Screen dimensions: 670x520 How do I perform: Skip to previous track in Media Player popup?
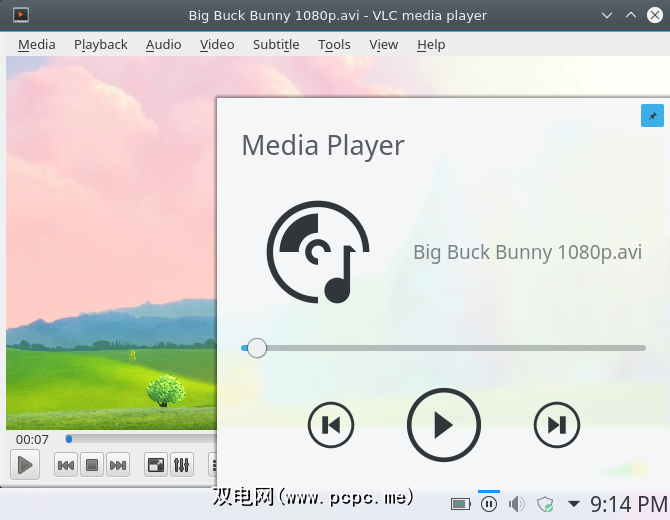coord(331,425)
